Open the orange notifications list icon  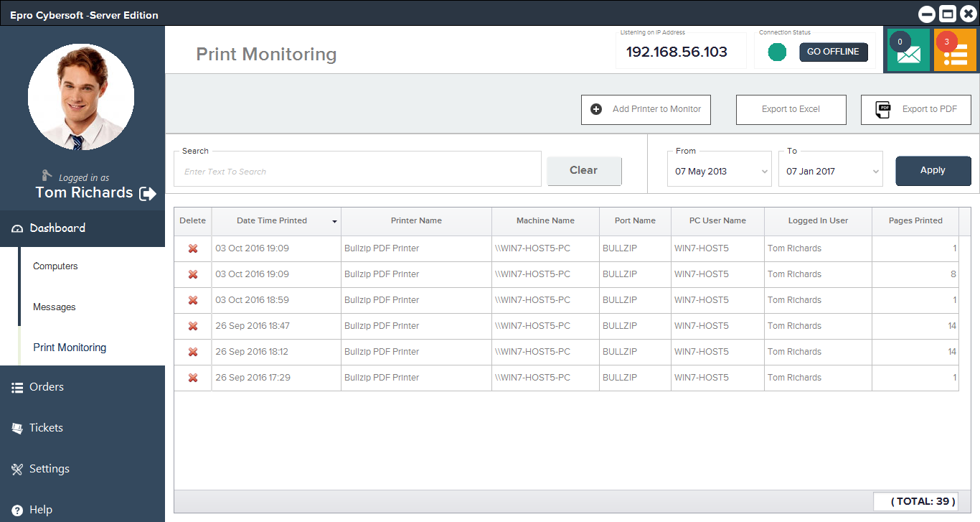point(955,51)
